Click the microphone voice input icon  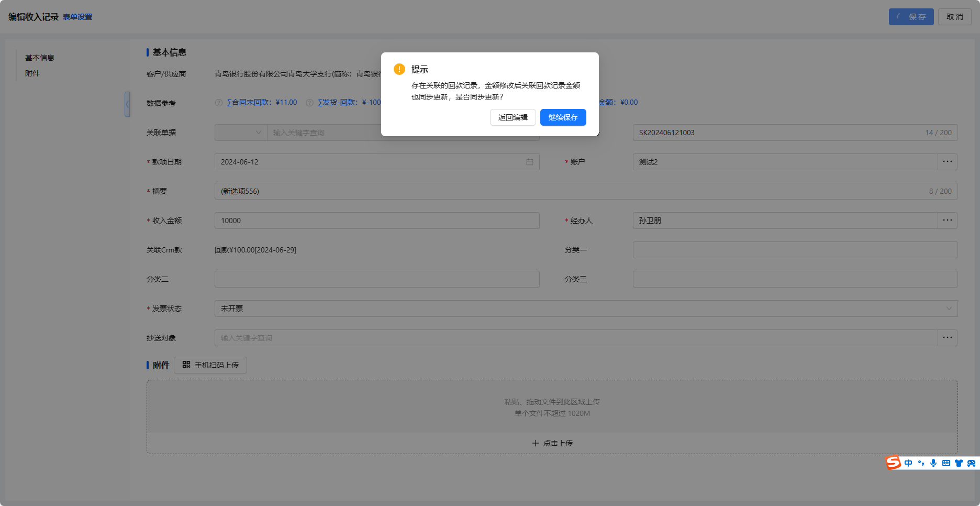933,463
